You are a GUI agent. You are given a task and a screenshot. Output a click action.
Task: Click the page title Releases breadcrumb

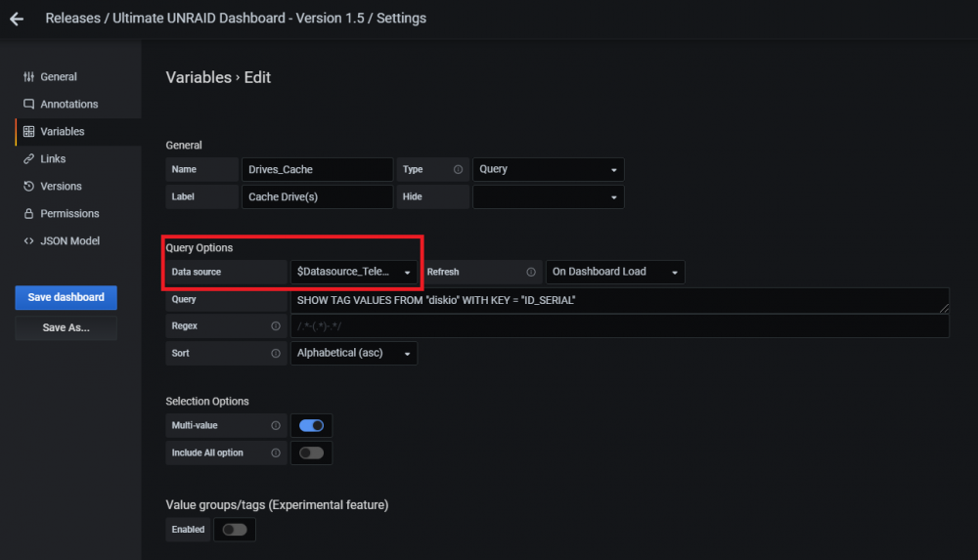click(72, 19)
